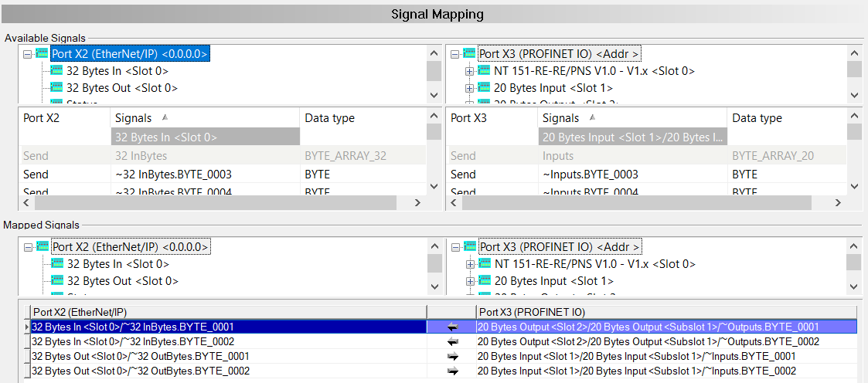Click direction arrow of OutBytes.BYTE_0002 mapping

(x=453, y=371)
